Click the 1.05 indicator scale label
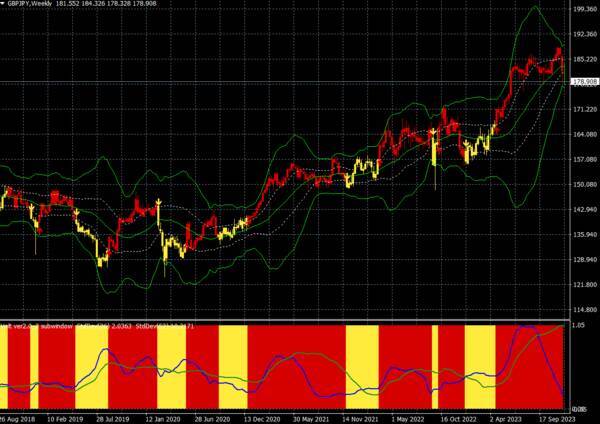600x424 pixels. pyautogui.click(x=578, y=325)
